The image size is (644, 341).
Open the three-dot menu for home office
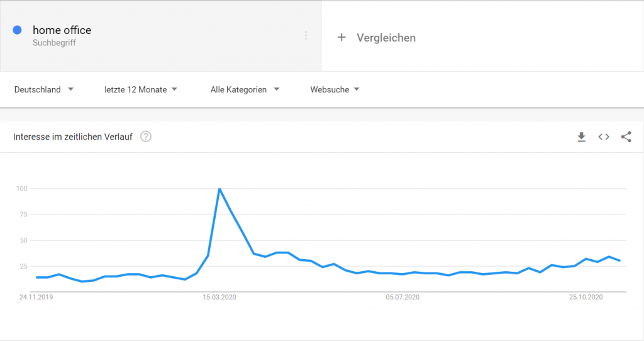(x=306, y=36)
